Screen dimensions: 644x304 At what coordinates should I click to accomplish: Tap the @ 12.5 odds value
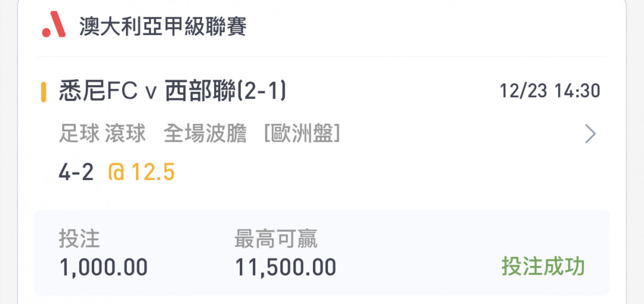(142, 172)
